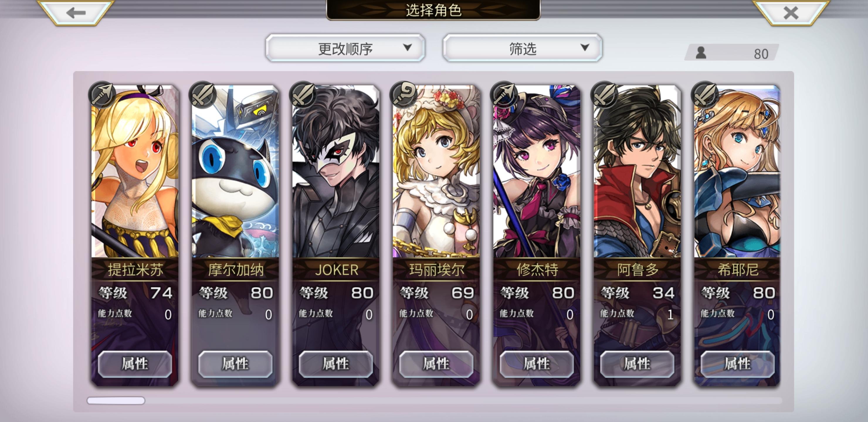Image resolution: width=868 pixels, height=422 pixels.
Task: Open the 更改顺序 sort dropdown
Action: click(345, 48)
